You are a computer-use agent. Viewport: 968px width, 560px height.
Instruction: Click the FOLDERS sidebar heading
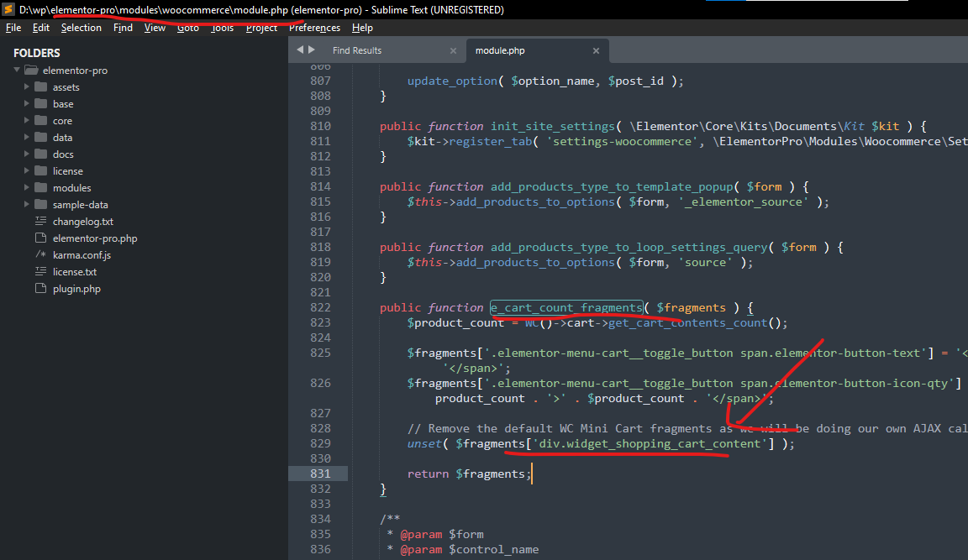point(37,53)
